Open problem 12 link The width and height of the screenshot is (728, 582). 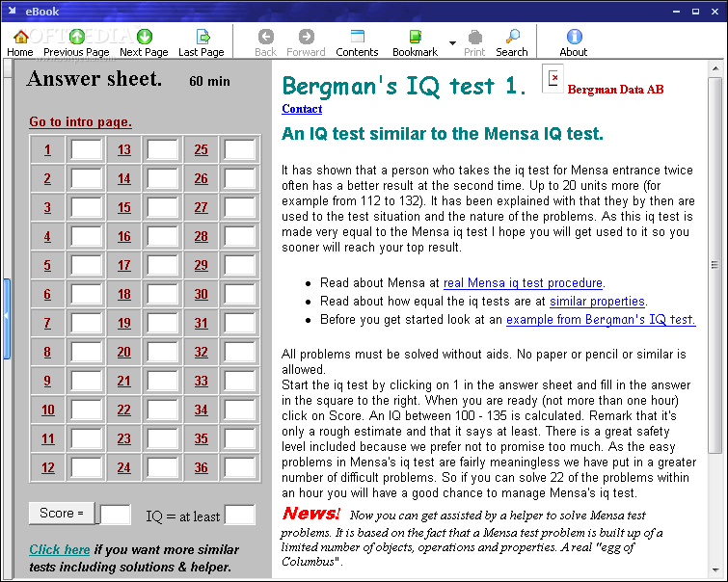48,468
